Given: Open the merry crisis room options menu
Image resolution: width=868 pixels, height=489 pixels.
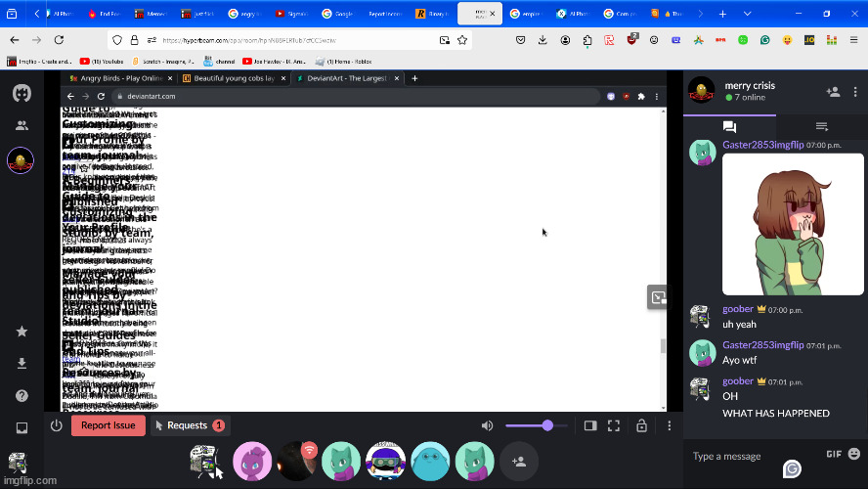Looking at the screenshot, I should (856, 91).
